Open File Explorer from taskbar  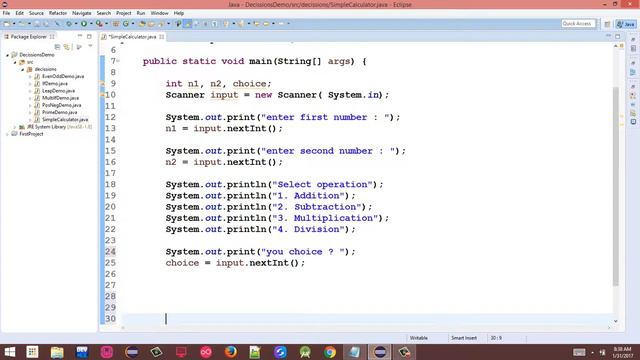57,352
